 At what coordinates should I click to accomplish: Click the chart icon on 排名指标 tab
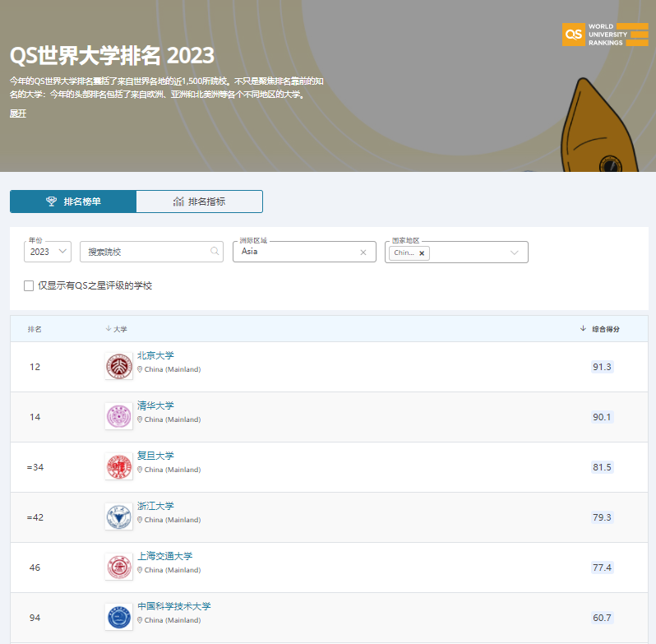pyautogui.click(x=178, y=202)
